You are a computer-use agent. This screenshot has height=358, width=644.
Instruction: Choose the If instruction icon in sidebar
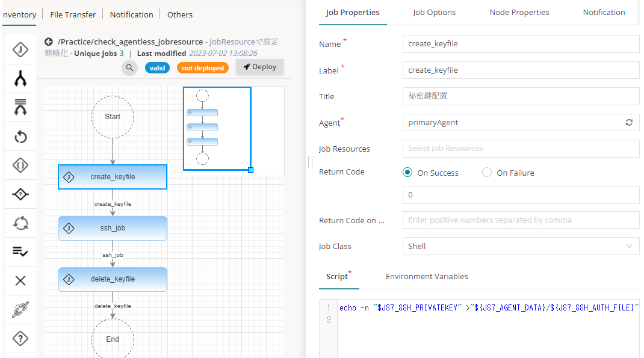pyautogui.click(x=20, y=165)
